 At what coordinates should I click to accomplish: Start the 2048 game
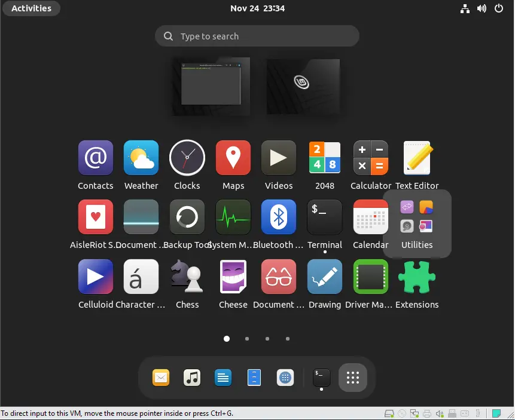click(325, 158)
